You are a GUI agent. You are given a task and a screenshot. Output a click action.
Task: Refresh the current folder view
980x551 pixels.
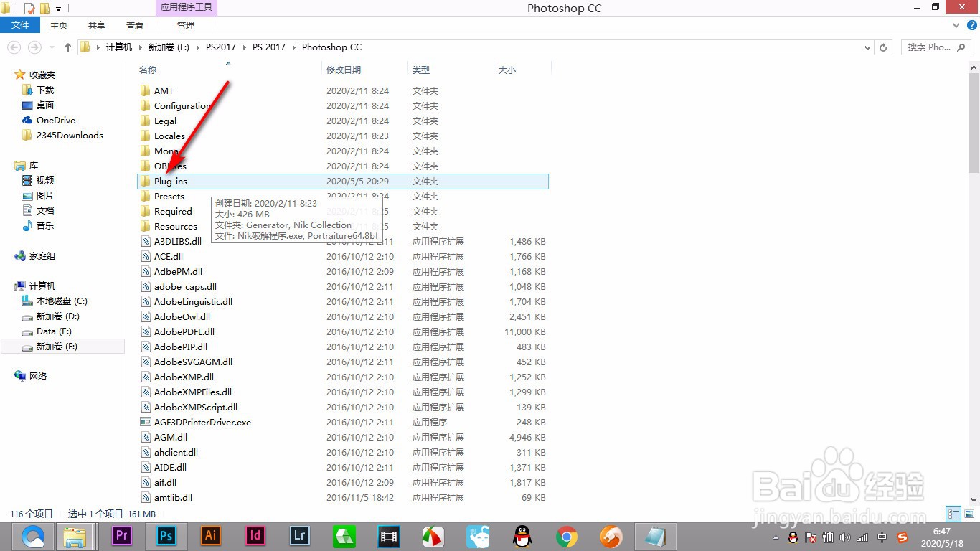885,47
